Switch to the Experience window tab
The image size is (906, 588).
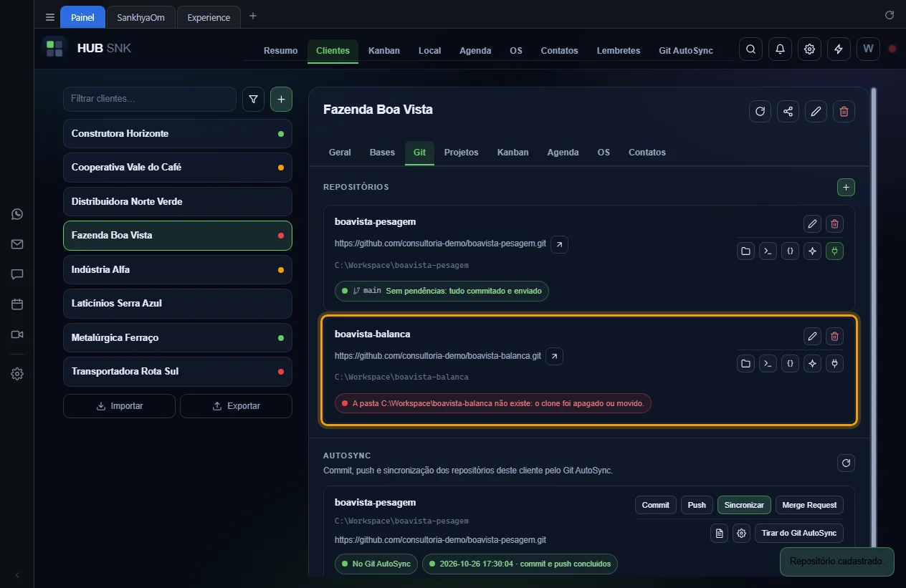click(209, 17)
